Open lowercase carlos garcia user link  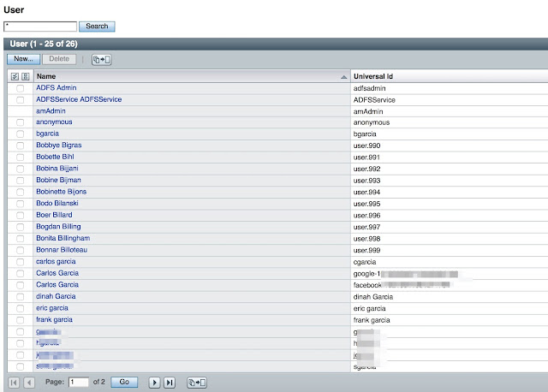[56, 261]
